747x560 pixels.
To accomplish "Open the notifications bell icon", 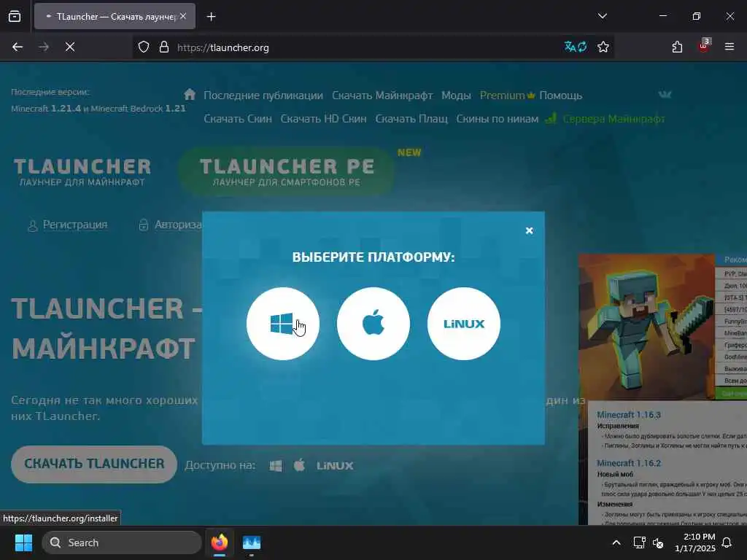I will [x=727, y=542].
